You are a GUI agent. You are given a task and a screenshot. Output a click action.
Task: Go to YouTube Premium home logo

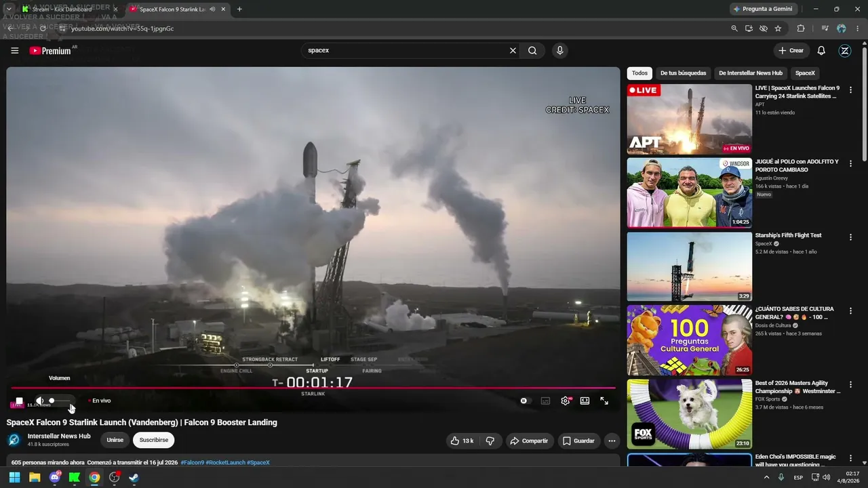[x=50, y=51]
